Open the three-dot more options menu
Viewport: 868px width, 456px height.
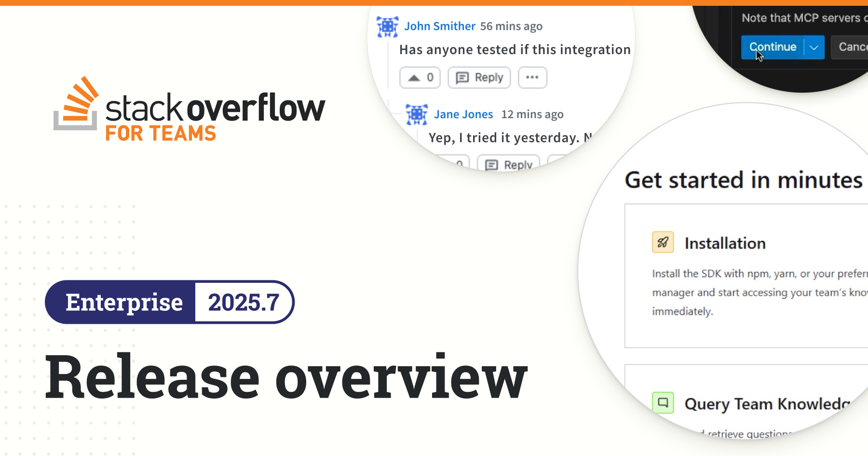[532, 78]
